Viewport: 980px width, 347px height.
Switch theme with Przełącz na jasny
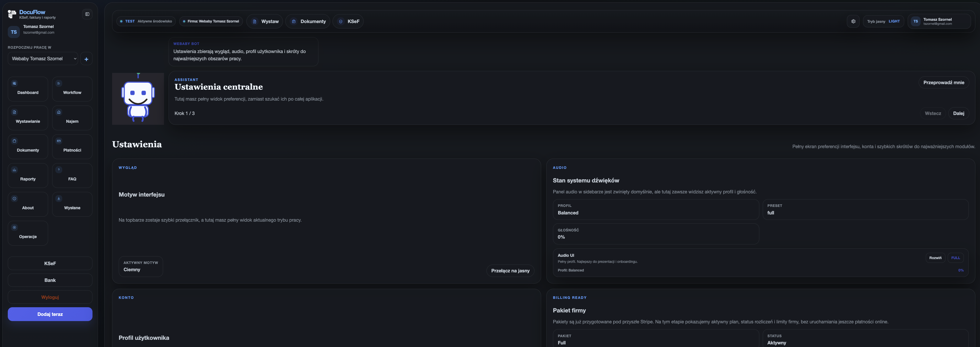tap(510, 271)
